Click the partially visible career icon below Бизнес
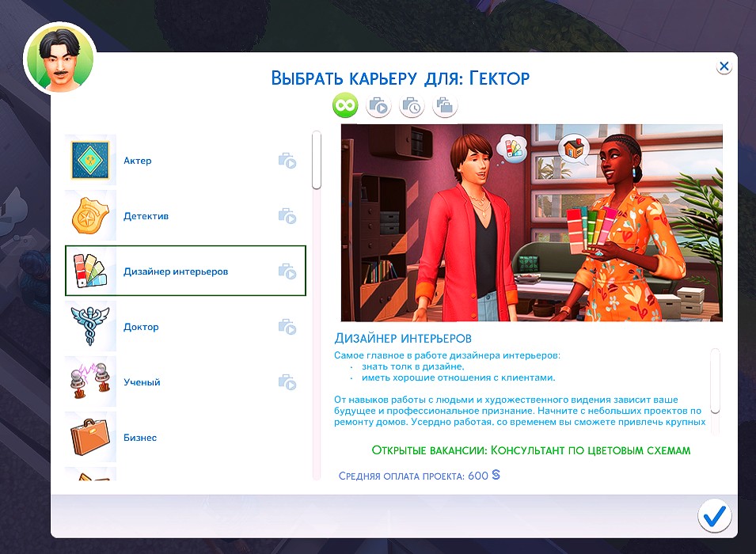Viewport: 756px width, 554px height. (90, 474)
